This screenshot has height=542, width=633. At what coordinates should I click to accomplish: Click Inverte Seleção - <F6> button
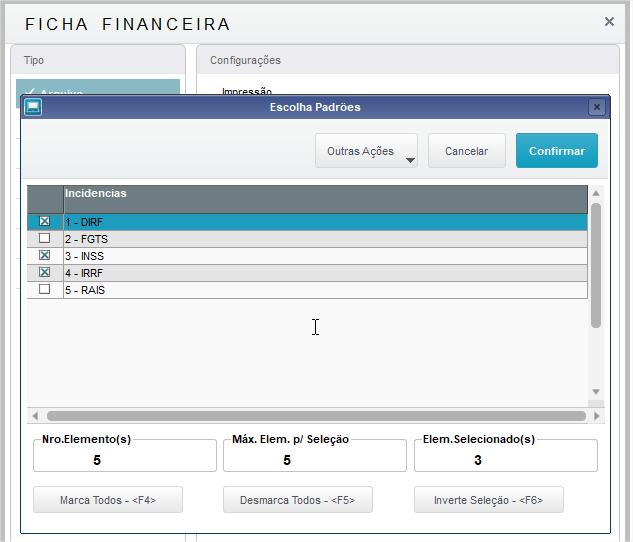click(488, 500)
